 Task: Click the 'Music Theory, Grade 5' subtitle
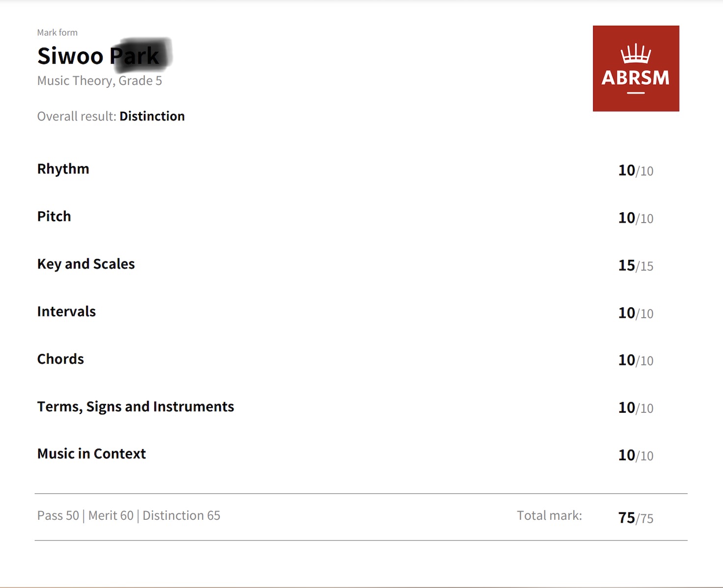[100, 81]
